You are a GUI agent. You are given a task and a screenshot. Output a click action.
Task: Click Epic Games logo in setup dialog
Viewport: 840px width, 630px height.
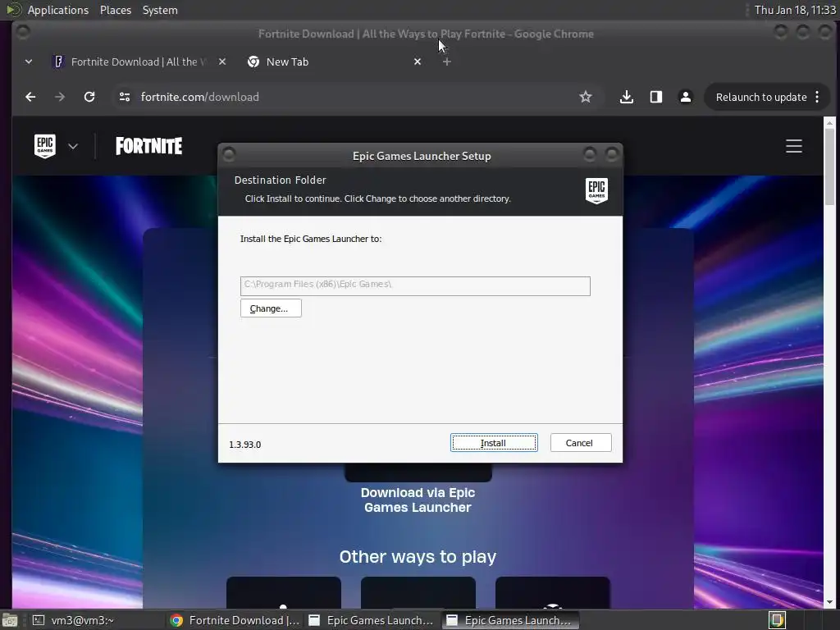[597, 190]
